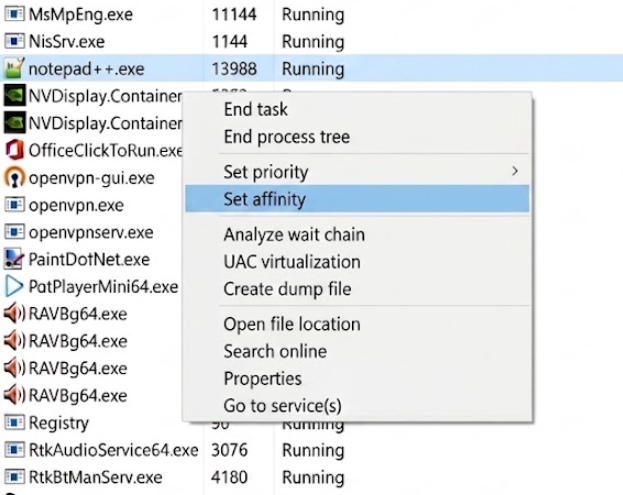Click Running status of RtkBtManServ.exe
This screenshot has height=495, width=623.
click(313, 478)
